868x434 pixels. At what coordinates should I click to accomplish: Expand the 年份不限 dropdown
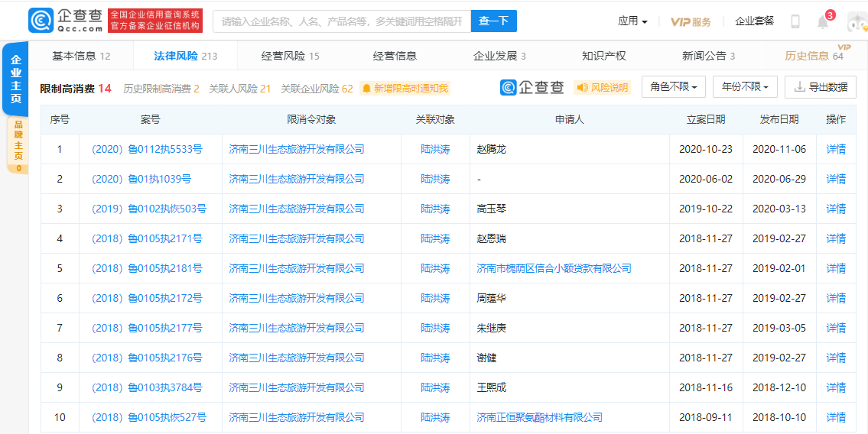[745, 87]
